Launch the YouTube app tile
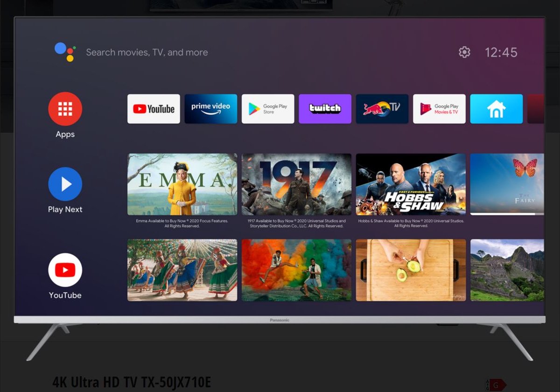The width and height of the screenshot is (560, 392). [x=154, y=109]
